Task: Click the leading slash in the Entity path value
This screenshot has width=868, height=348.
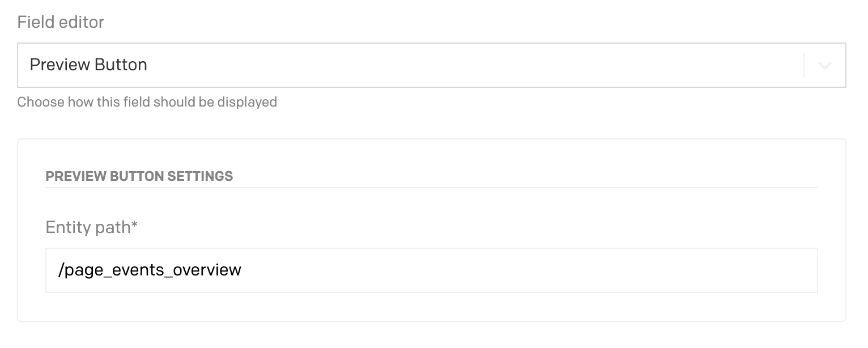Action: 61,270
